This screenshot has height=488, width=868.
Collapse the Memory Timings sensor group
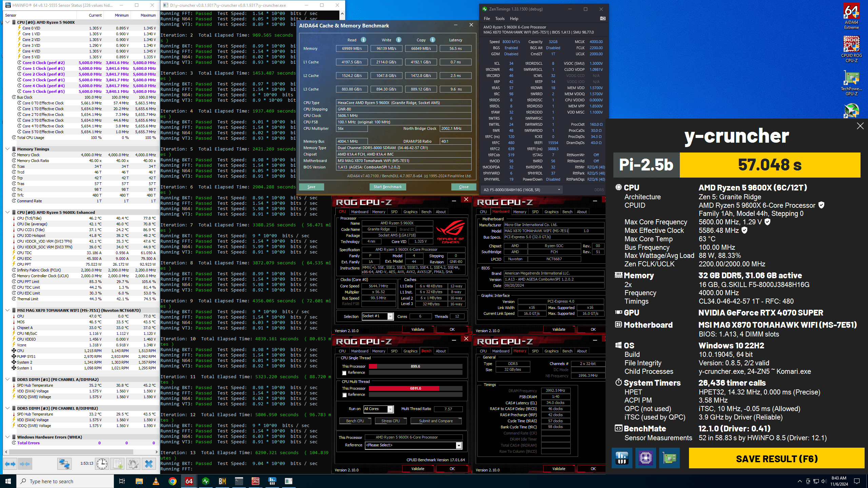pos(7,149)
